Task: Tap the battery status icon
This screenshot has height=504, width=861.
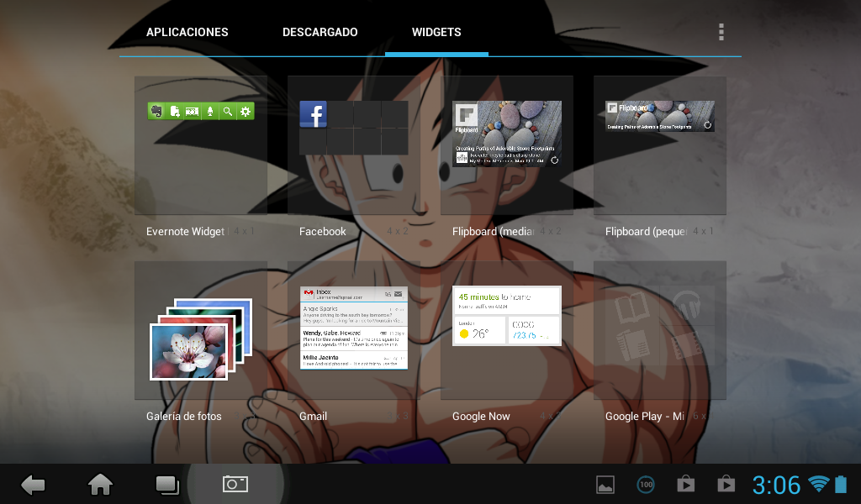Action: (841, 484)
